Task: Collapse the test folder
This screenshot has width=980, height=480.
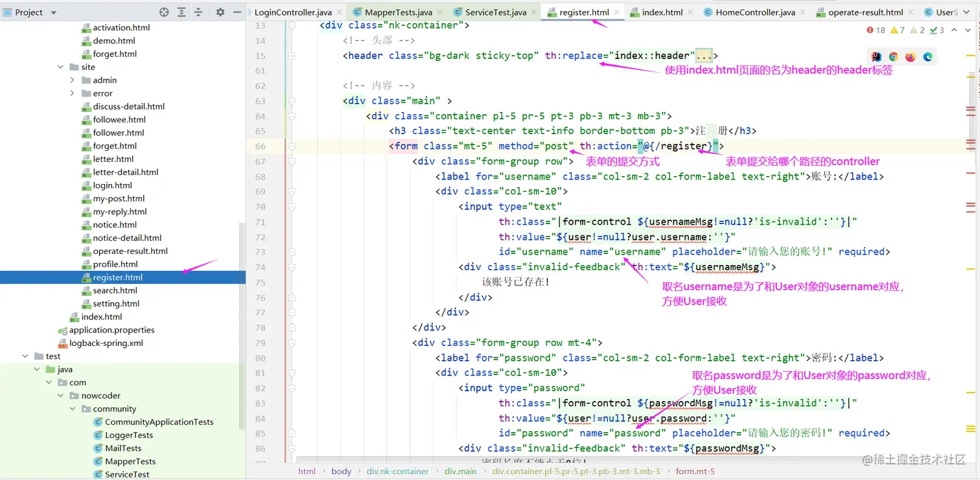Action: 25,356
